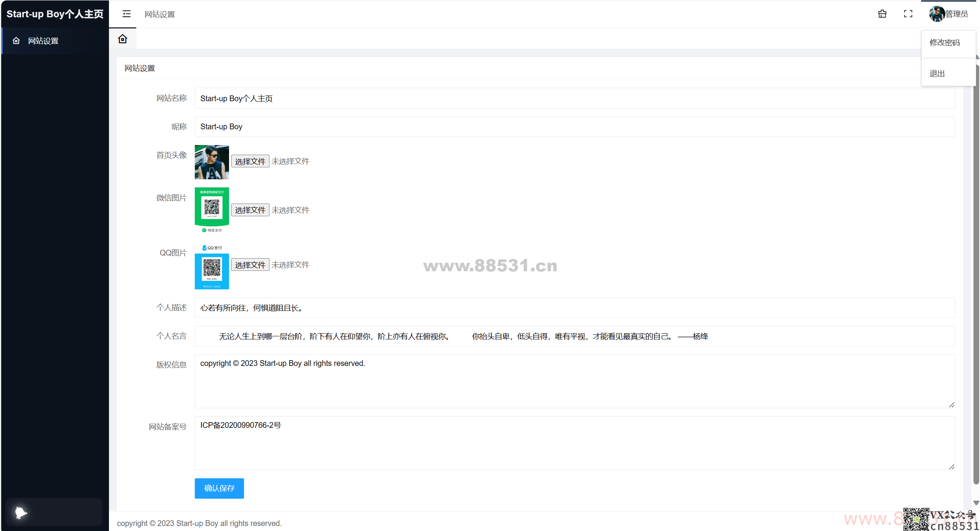Click the scrollbar down arrow
The image size is (980, 531).
[976, 503]
